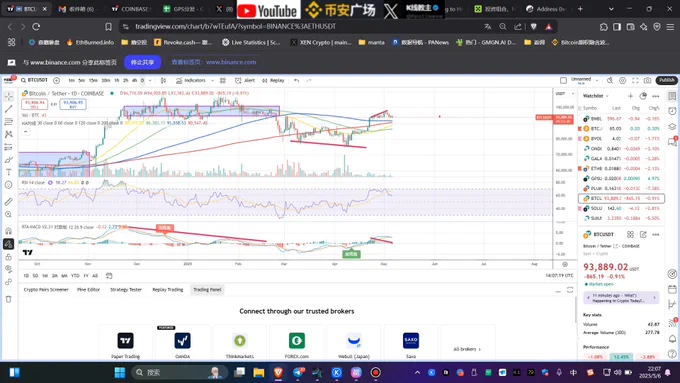Take a chart snapshot with camera icon

click(x=647, y=80)
